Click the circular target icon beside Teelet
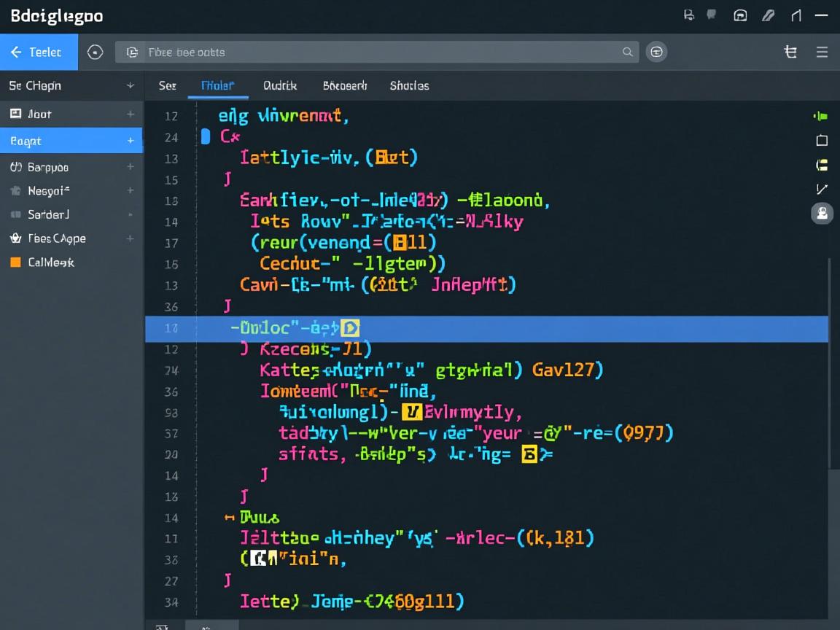Viewport: 840px width, 630px height. tap(95, 52)
